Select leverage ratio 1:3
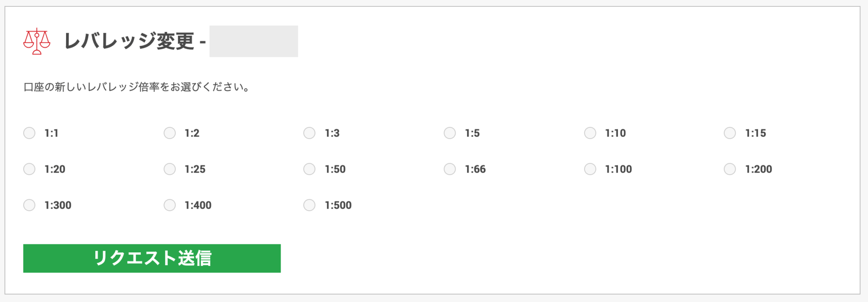868x302 pixels. (x=309, y=133)
